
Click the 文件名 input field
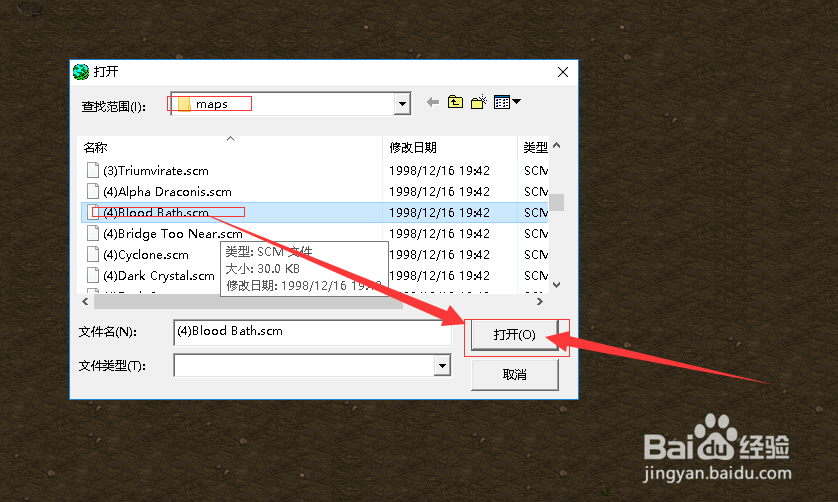(x=313, y=333)
